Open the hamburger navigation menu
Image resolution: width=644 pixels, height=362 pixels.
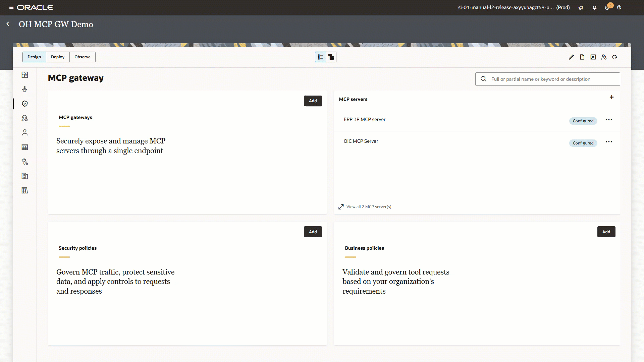point(11,7)
